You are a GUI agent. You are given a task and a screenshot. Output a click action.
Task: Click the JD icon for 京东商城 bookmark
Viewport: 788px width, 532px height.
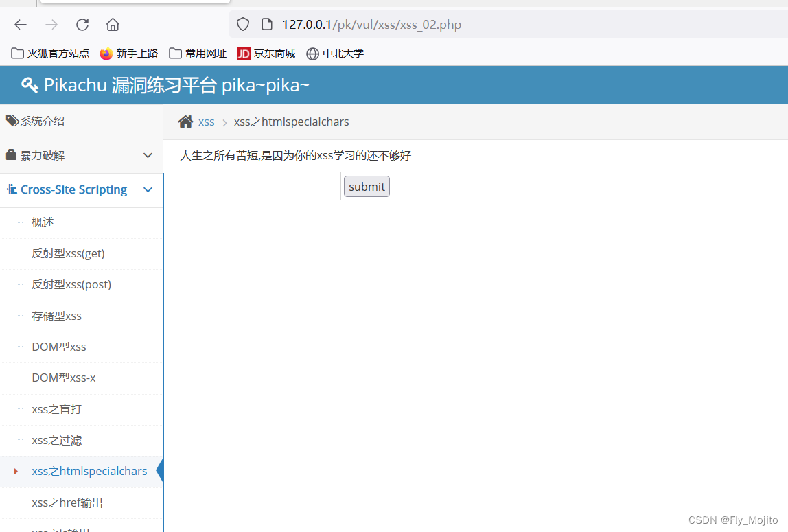pos(242,53)
